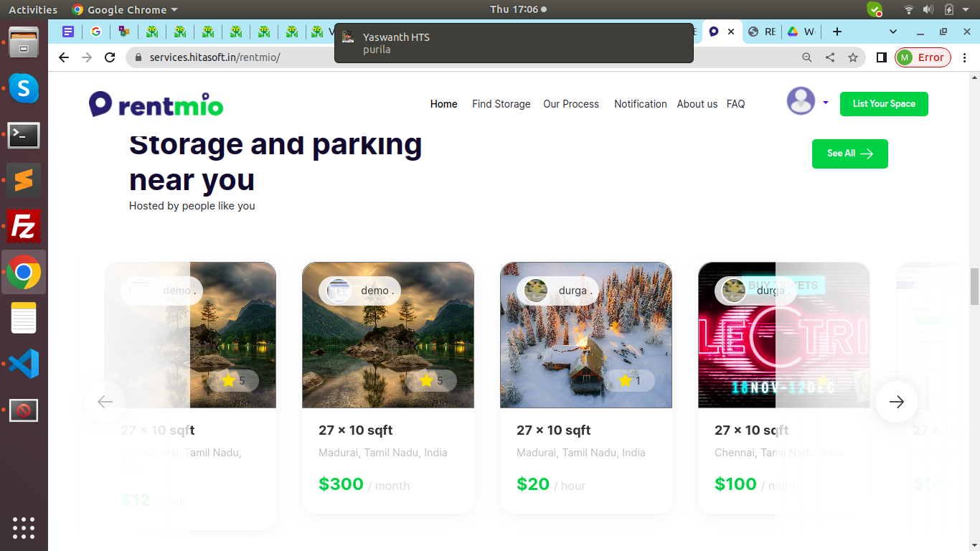
Task: Click the List Your Space button
Action: (x=884, y=104)
